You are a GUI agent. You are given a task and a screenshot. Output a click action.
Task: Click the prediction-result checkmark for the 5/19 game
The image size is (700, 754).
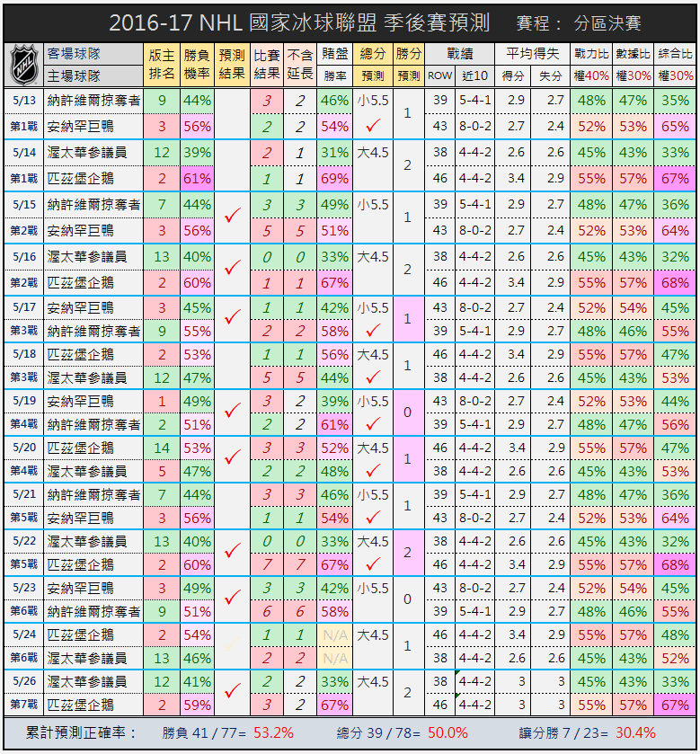[x=232, y=410]
